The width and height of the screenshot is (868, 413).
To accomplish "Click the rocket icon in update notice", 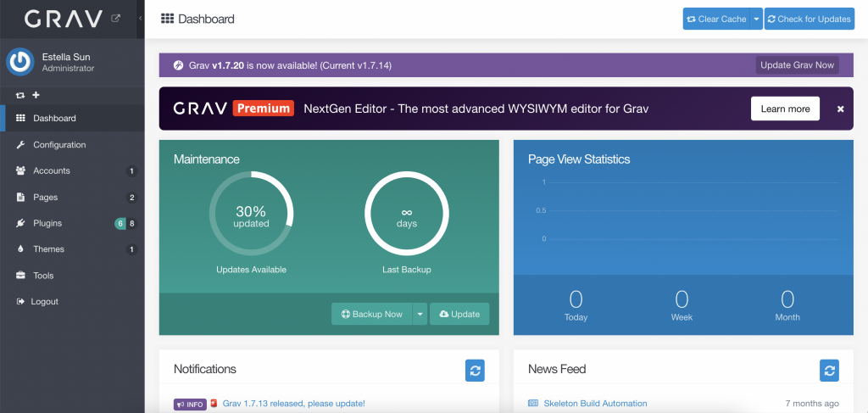I will click(178, 65).
